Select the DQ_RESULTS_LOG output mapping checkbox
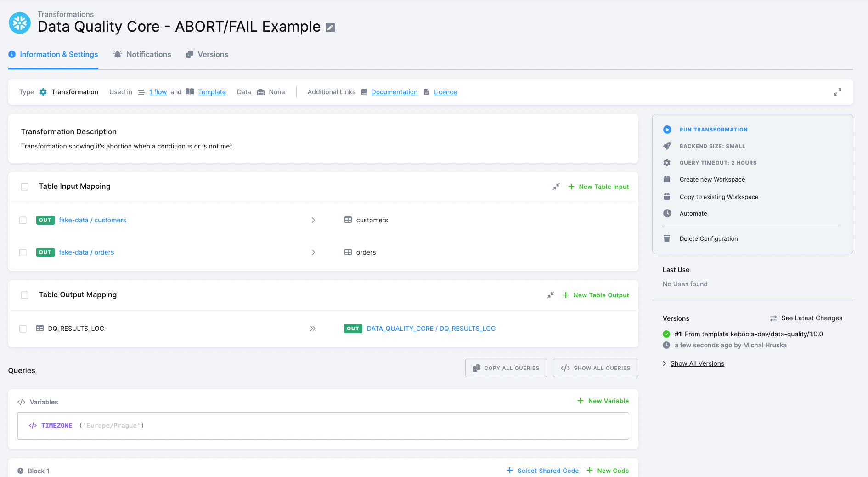The image size is (868, 477). 23,329
